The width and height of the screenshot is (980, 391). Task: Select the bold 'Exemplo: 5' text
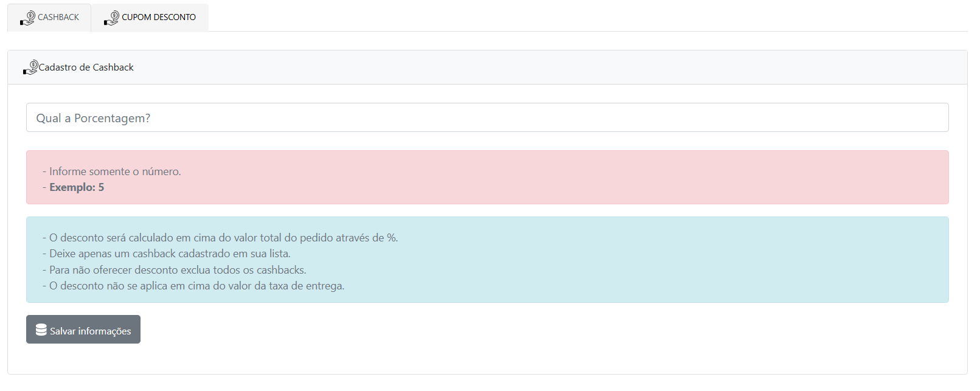77,187
